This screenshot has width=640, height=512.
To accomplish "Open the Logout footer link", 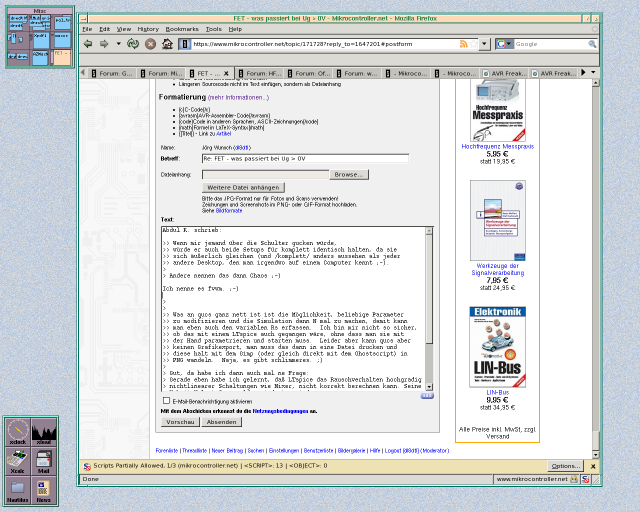I will coord(393,451).
